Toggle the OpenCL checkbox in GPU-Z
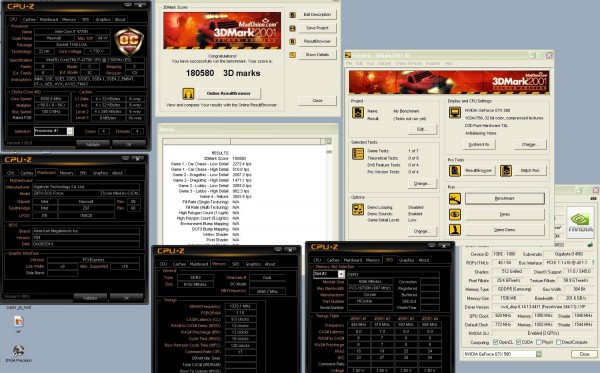The image size is (600, 373). click(496, 342)
